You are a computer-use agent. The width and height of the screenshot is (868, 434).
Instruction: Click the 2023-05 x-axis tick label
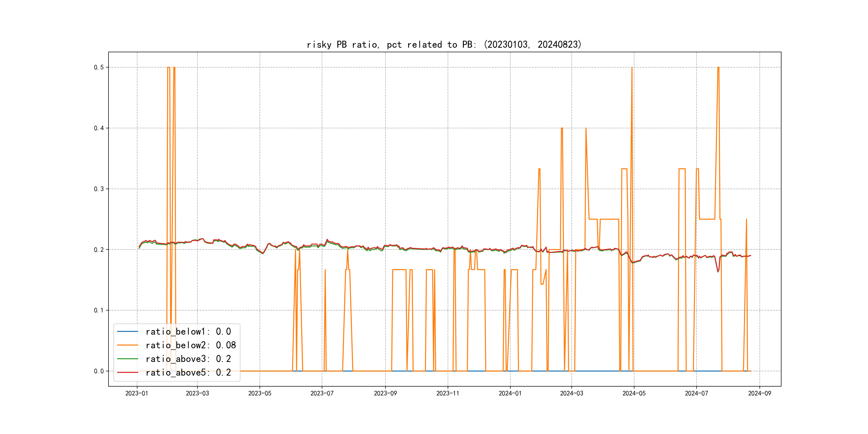point(259,394)
